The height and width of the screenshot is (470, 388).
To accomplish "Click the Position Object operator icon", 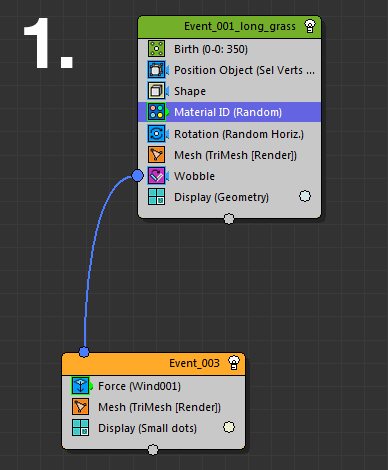I will coord(156,70).
